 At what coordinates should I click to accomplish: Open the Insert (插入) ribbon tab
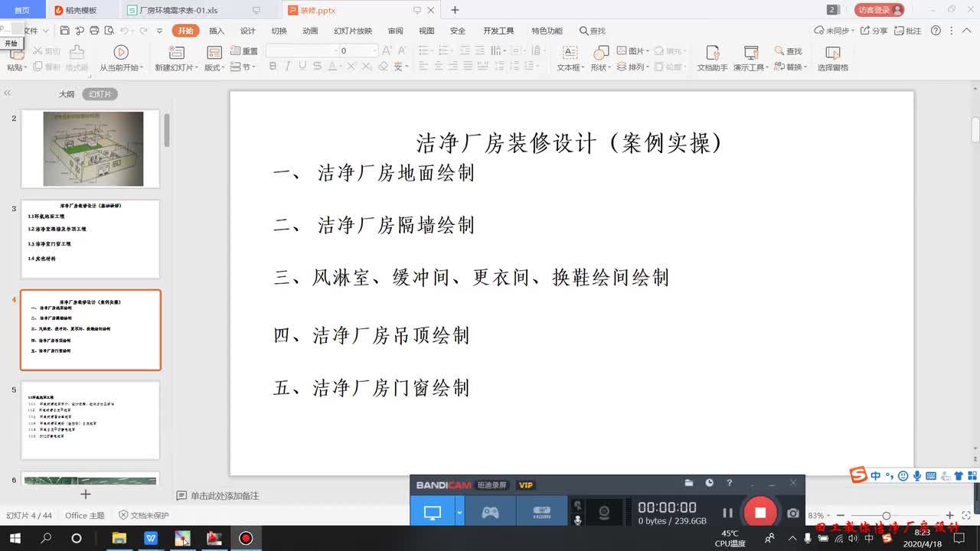point(217,31)
